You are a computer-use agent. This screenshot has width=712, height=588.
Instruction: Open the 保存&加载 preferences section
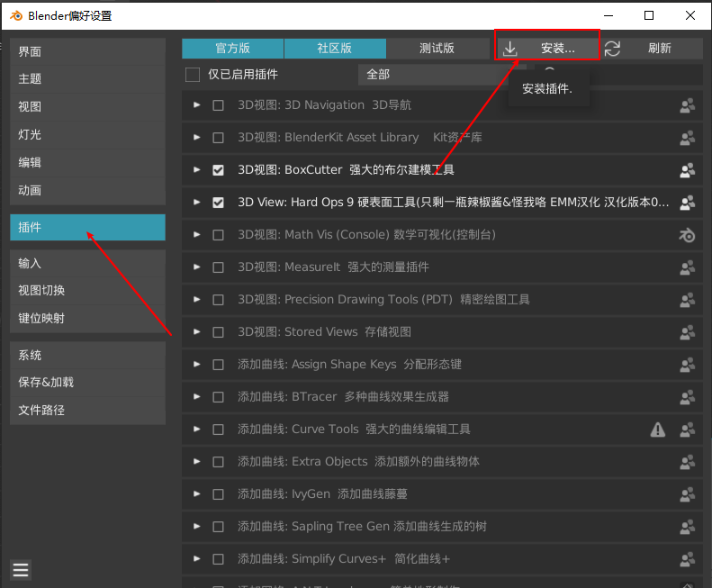click(87, 383)
